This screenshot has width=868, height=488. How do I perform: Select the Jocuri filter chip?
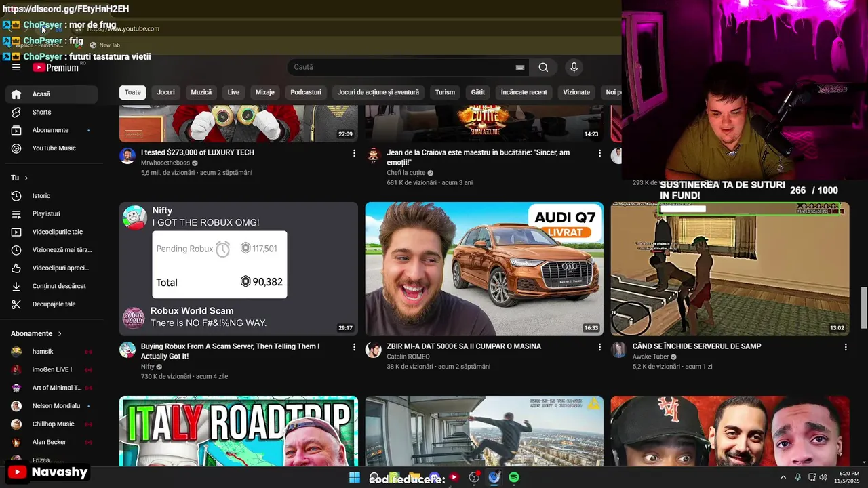click(165, 92)
